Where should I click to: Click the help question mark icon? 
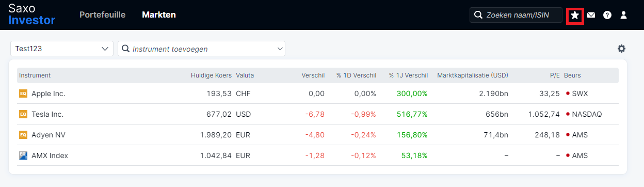pos(607,15)
